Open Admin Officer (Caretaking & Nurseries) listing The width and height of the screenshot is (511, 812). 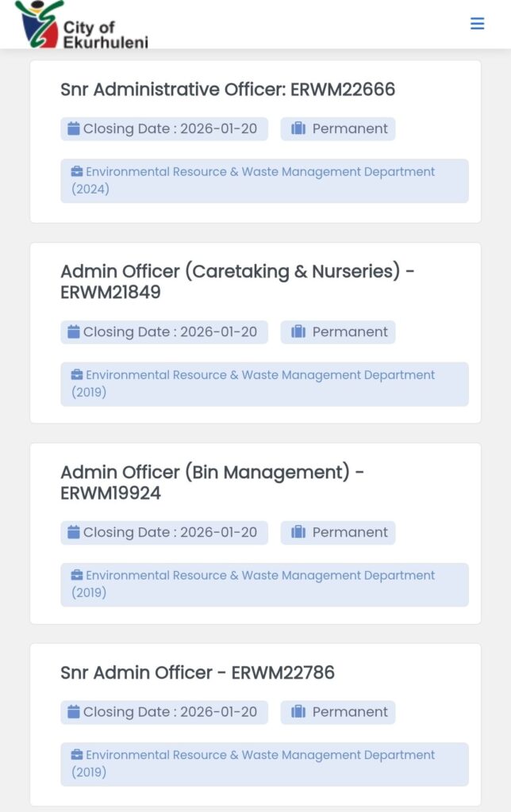pyautogui.click(x=237, y=282)
